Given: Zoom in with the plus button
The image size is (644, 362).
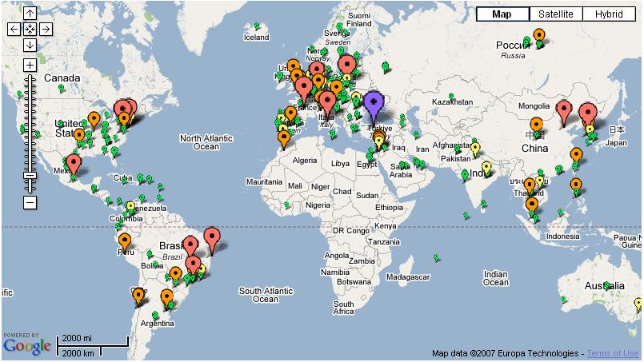Looking at the screenshot, I should click(x=30, y=65).
